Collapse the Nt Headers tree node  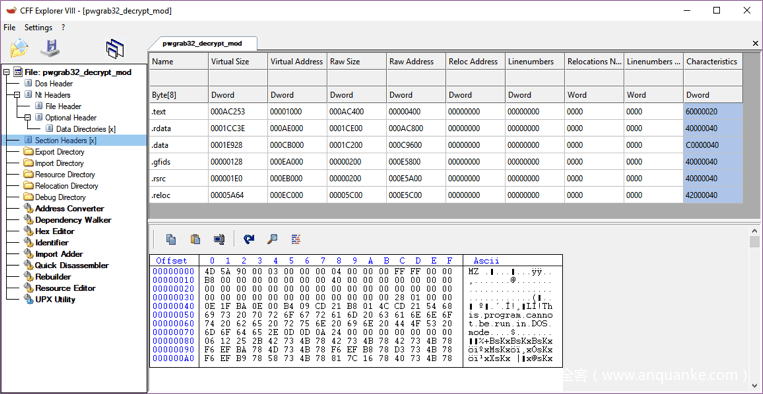click(17, 95)
